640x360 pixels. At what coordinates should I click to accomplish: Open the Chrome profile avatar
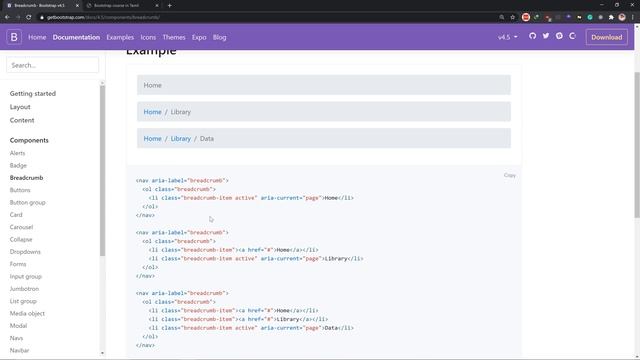(622, 17)
